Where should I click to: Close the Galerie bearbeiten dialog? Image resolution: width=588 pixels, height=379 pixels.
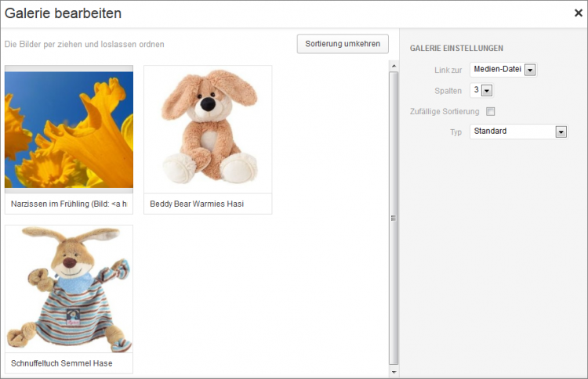(x=578, y=13)
